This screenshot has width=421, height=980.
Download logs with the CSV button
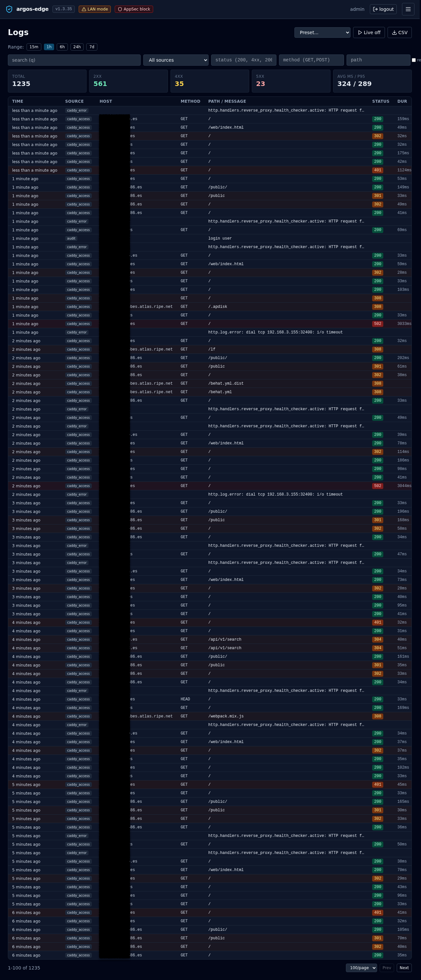[399, 32]
